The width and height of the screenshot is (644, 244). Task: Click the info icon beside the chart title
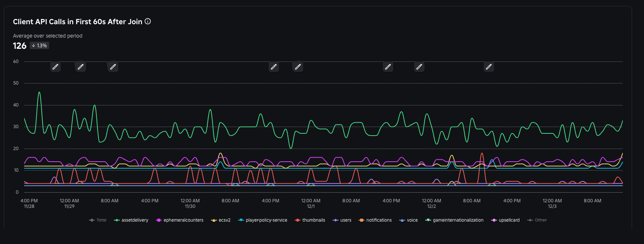pyautogui.click(x=148, y=21)
